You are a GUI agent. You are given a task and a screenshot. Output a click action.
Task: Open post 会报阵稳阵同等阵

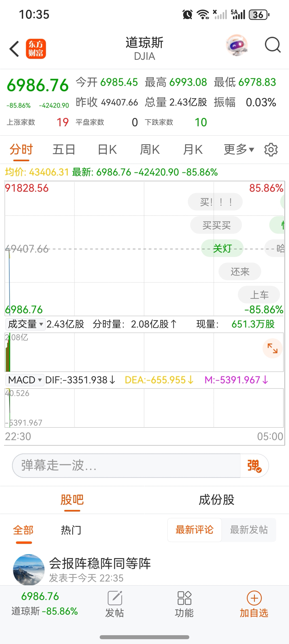100,563
